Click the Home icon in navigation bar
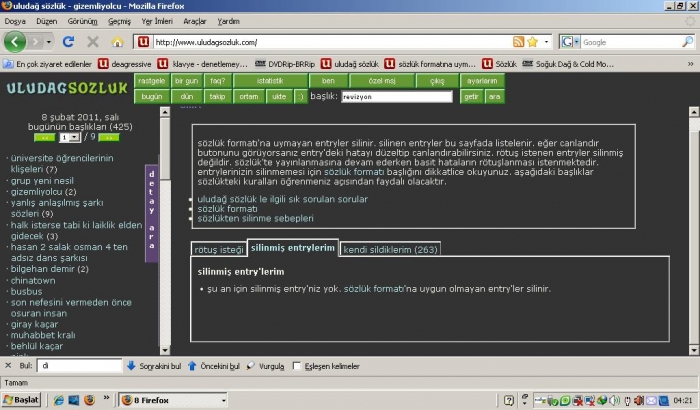Screen dimensions: 700x410 [x=118, y=42]
